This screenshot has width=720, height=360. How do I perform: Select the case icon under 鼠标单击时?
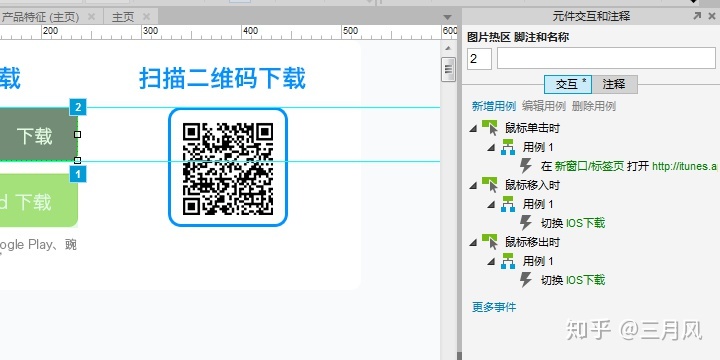pyautogui.click(x=508, y=147)
